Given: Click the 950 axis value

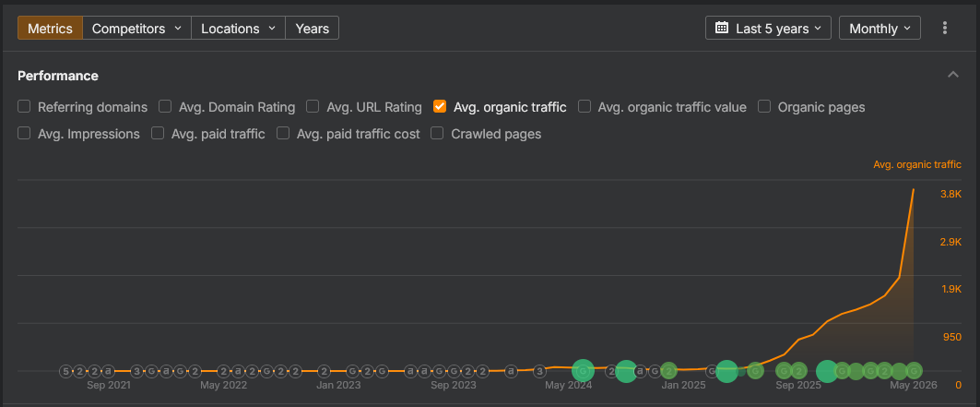Looking at the screenshot, I should click(951, 337).
